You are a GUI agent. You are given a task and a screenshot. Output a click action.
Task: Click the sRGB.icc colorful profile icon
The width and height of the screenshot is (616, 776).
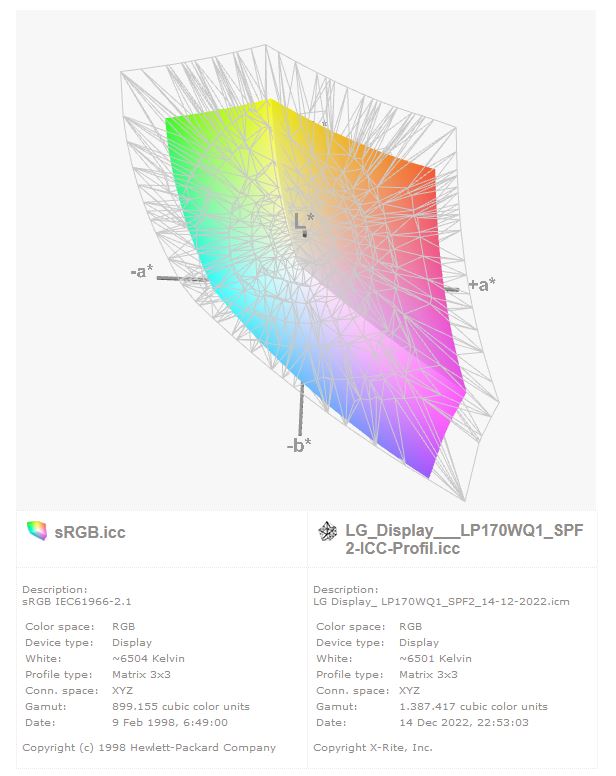coord(37,531)
